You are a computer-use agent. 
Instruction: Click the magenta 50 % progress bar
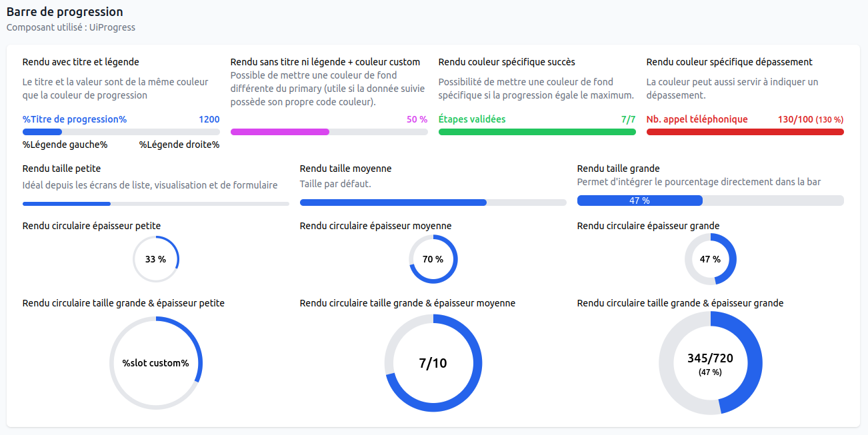tap(329, 132)
